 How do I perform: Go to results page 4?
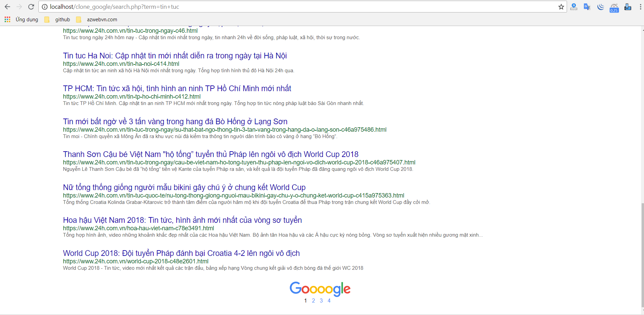point(329,300)
